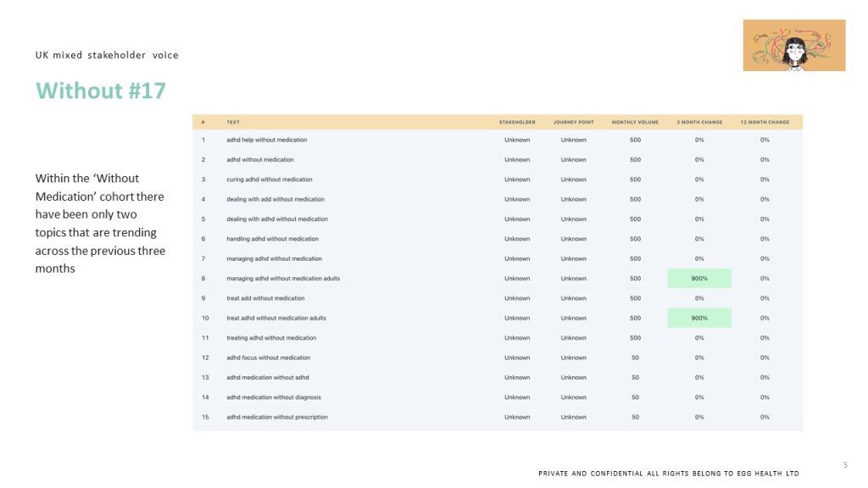This screenshot has width=868, height=488.
Task: Click the 'Within the Without Medication cohort' paragraph
Action: pos(100,224)
